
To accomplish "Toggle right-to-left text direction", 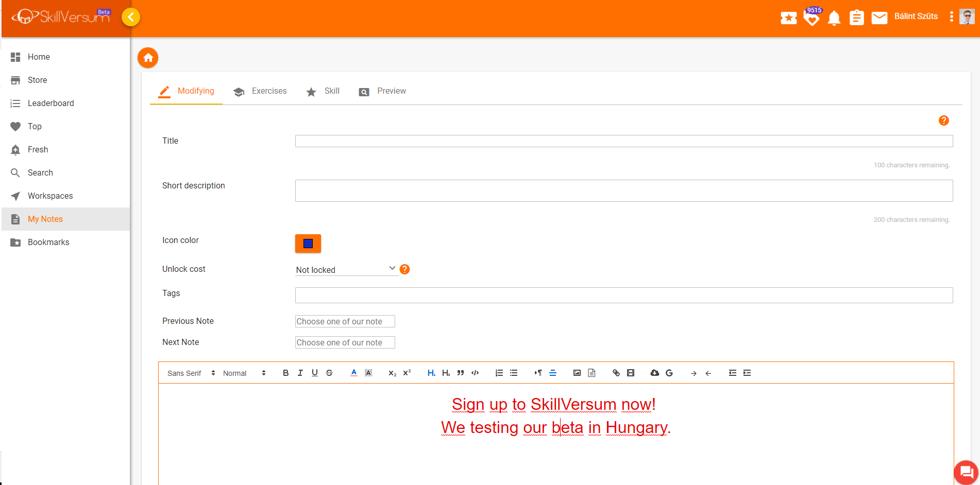I will pos(538,373).
